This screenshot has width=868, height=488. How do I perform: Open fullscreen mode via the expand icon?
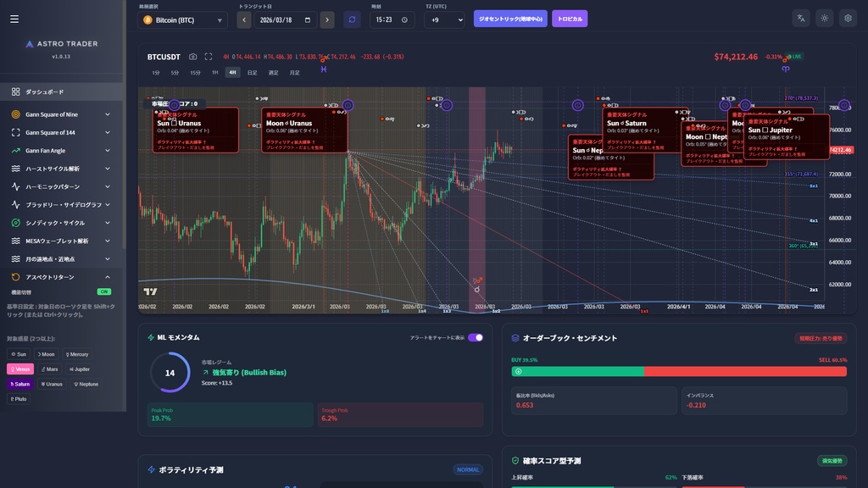(x=209, y=56)
